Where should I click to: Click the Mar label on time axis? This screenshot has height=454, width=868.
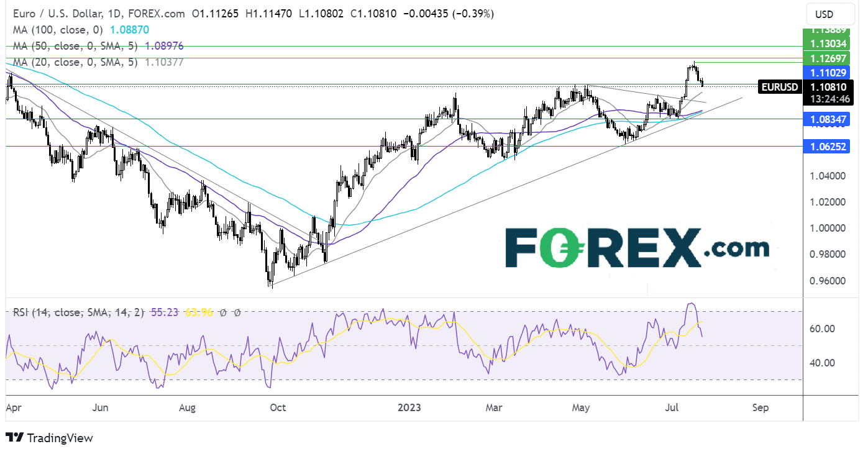(493, 408)
